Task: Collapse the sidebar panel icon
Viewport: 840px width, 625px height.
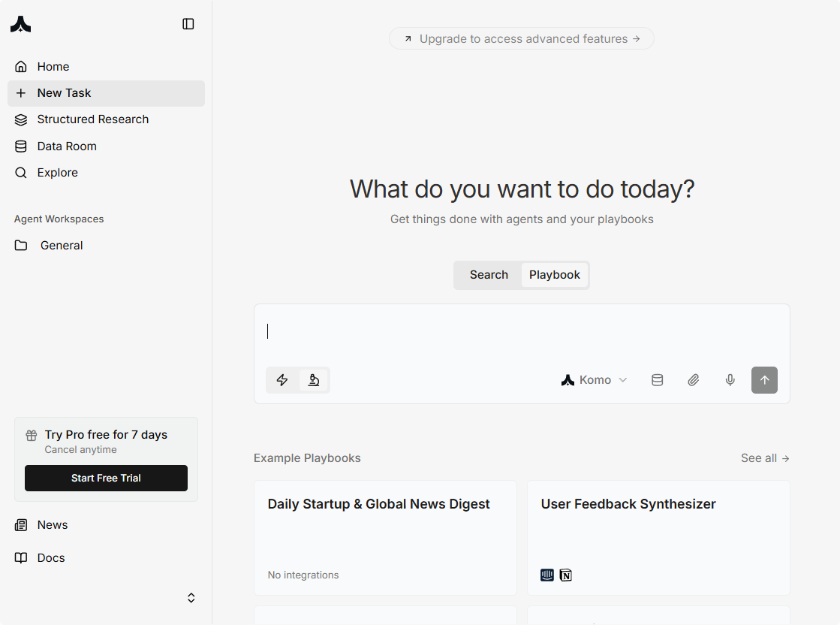Action: (x=188, y=24)
